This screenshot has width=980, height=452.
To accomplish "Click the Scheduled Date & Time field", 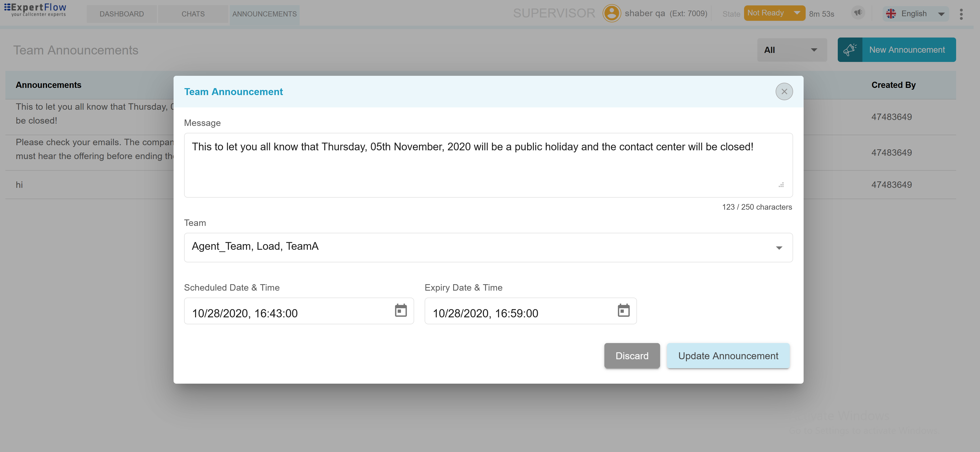I will point(289,313).
